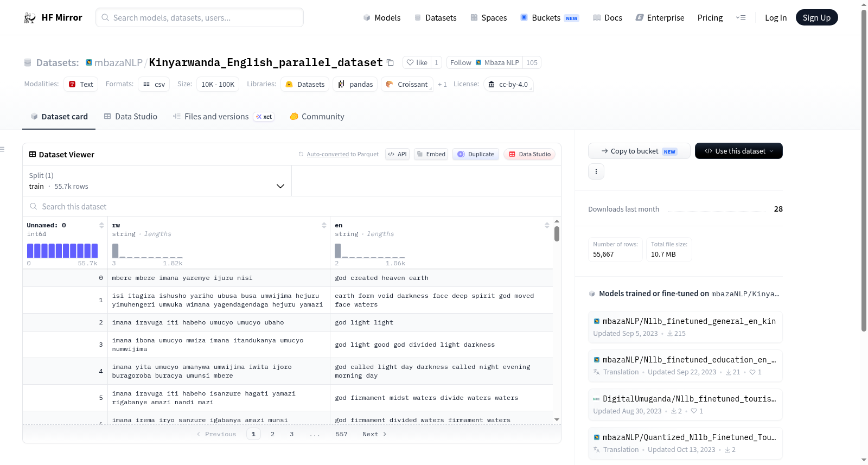Screen dimensions: 868x465
Task: Switch to Dataset card tab
Action: tap(59, 117)
